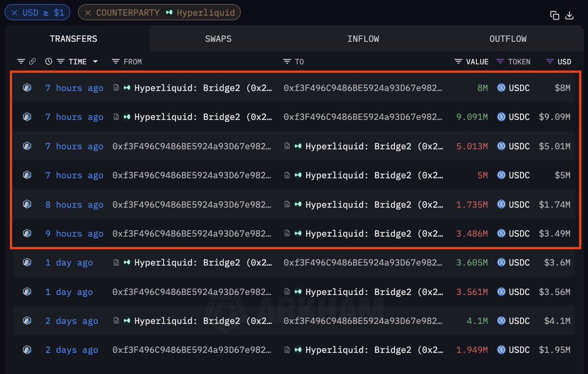Open Hyperliquid: Bridge2 recipient in the 5M row

[374, 175]
